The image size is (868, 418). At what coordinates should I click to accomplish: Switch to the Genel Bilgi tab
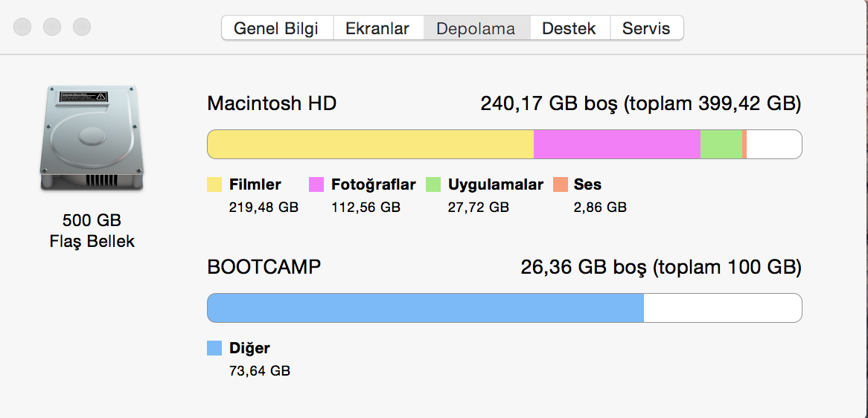[x=276, y=28]
